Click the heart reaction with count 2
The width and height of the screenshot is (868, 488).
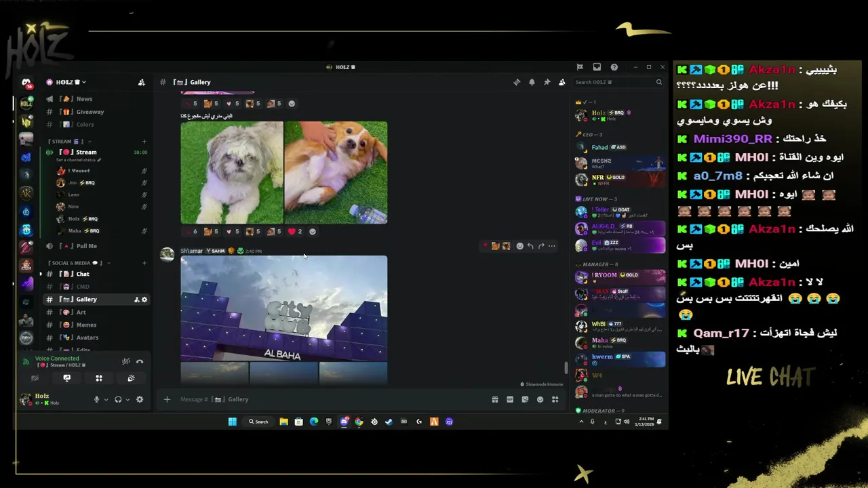295,231
